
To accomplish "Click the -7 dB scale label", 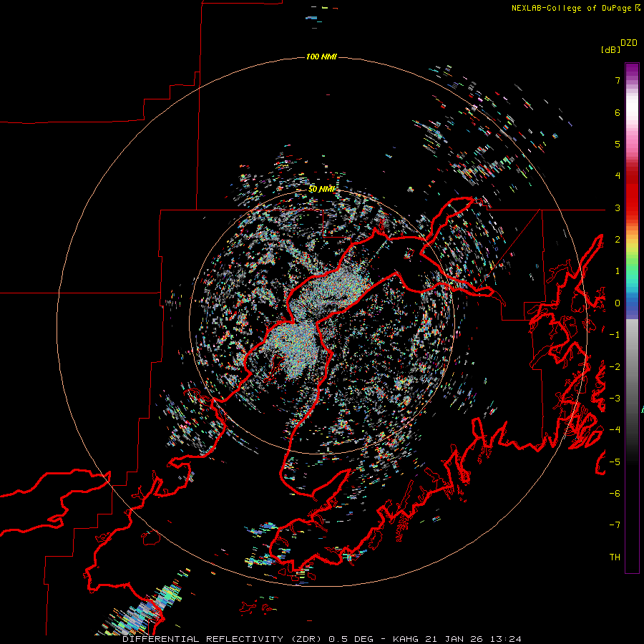I will pyautogui.click(x=615, y=525).
